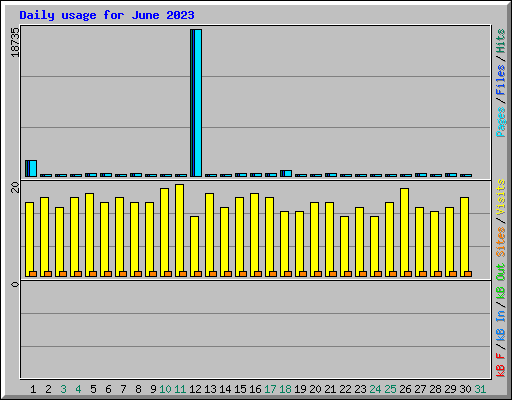Viewport: 512px width, 400px height.
Task: Click day label 9 on the x-axis
Action: 153,389
